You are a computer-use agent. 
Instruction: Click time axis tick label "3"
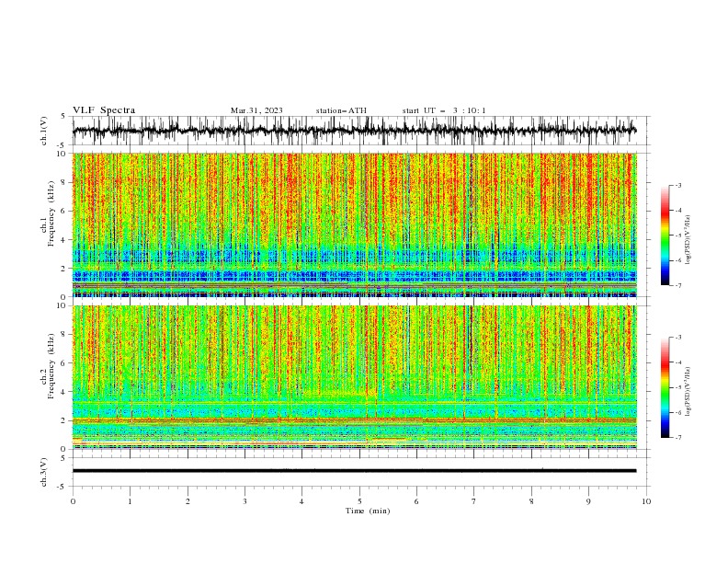coord(245,501)
